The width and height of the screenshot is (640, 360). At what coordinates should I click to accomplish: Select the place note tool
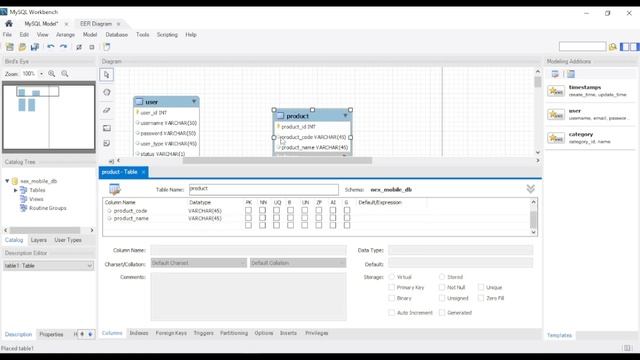click(x=107, y=143)
